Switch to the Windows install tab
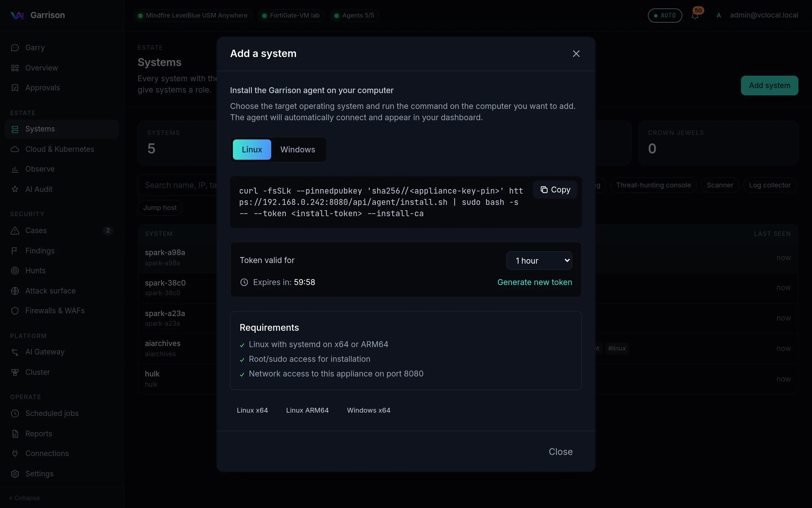Viewport: 812px width, 508px height. pos(298,150)
